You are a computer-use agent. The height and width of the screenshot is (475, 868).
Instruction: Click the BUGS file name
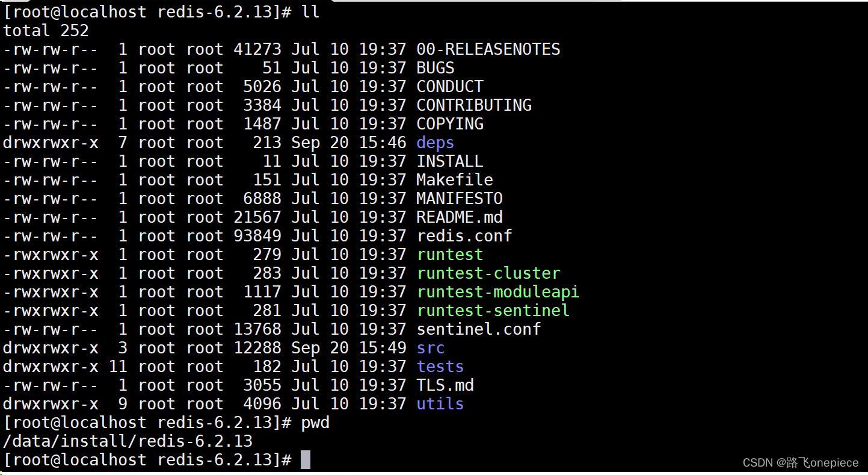point(435,68)
